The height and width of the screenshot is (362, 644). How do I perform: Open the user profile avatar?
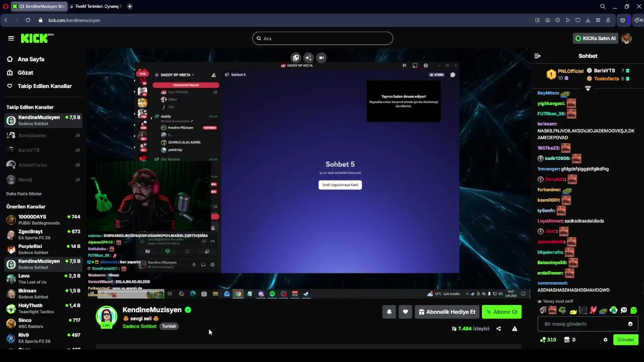(x=626, y=38)
